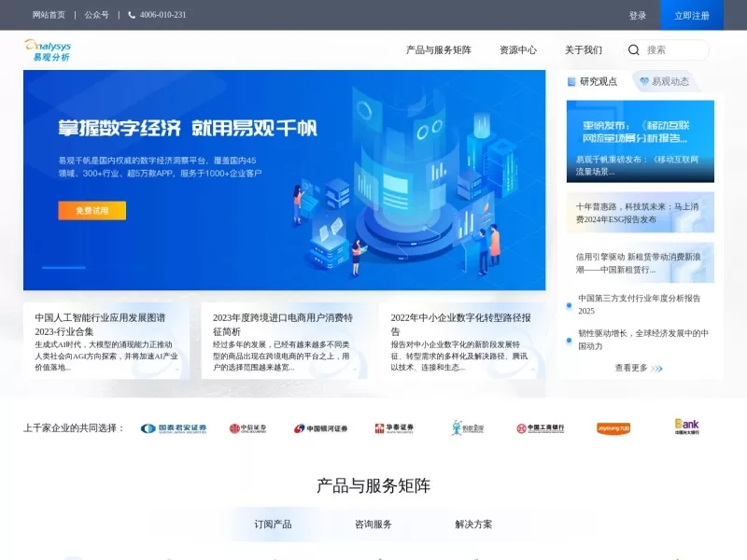Click the 免费试用 button
This screenshot has width=747, height=560.
pyautogui.click(x=92, y=212)
